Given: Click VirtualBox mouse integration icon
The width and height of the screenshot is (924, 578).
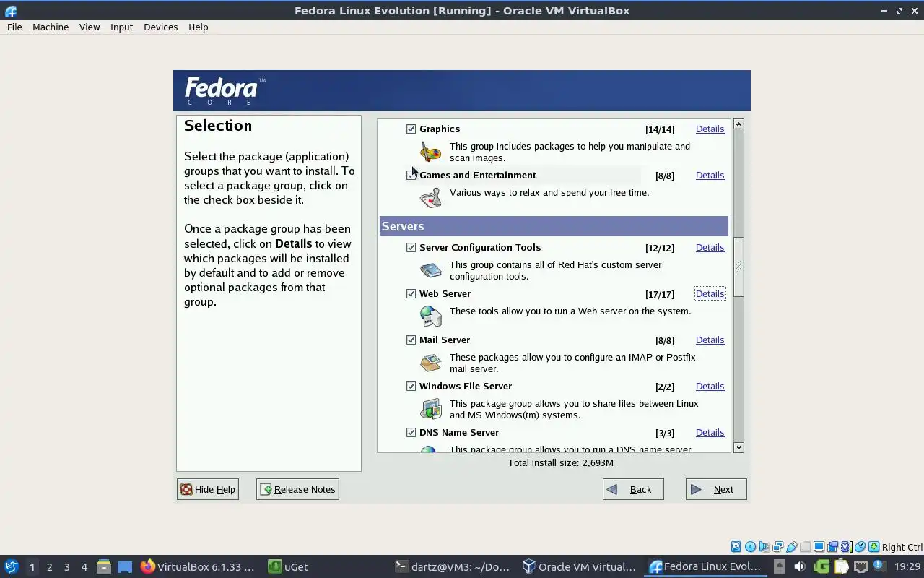Looking at the screenshot, I should tap(860, 547).
